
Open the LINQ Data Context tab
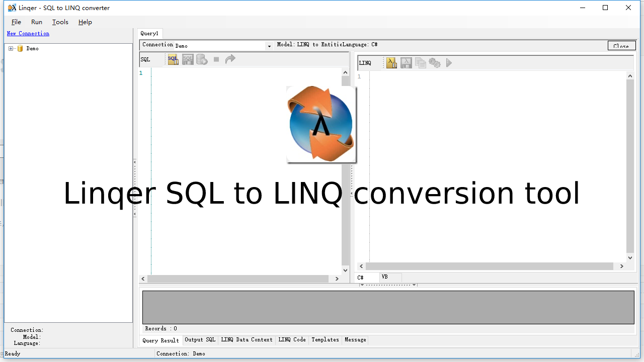coord(247,340)
